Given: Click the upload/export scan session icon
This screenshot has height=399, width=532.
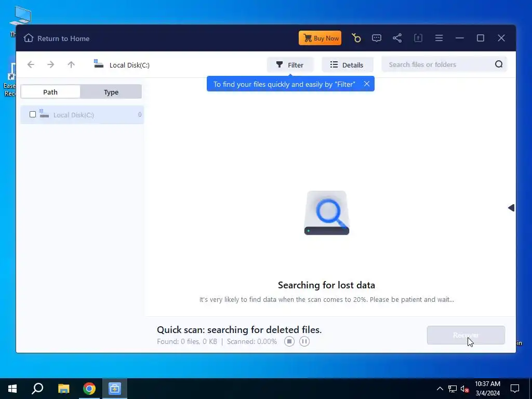Looking at the screenshot, I should click(418, 38).
